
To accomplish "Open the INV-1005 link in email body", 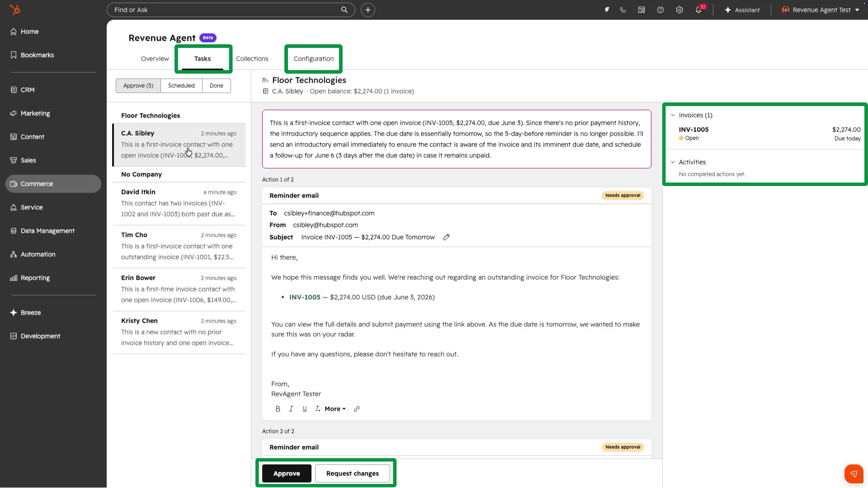I will [305, 297].
